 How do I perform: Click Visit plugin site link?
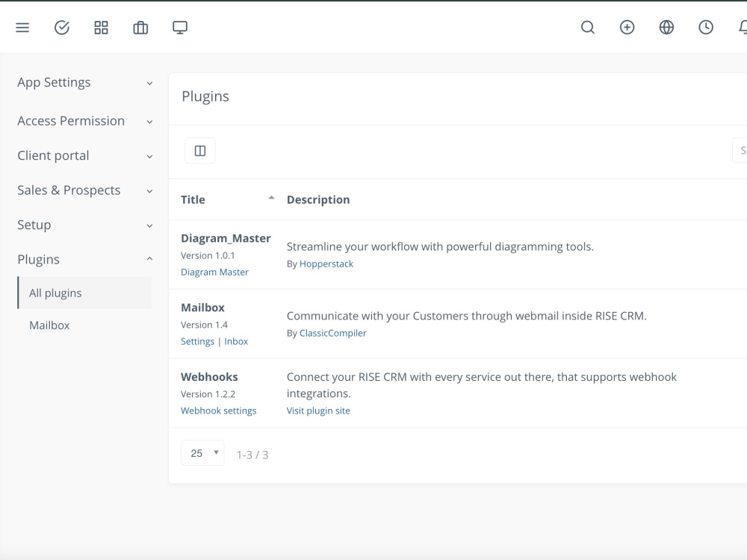318,411
